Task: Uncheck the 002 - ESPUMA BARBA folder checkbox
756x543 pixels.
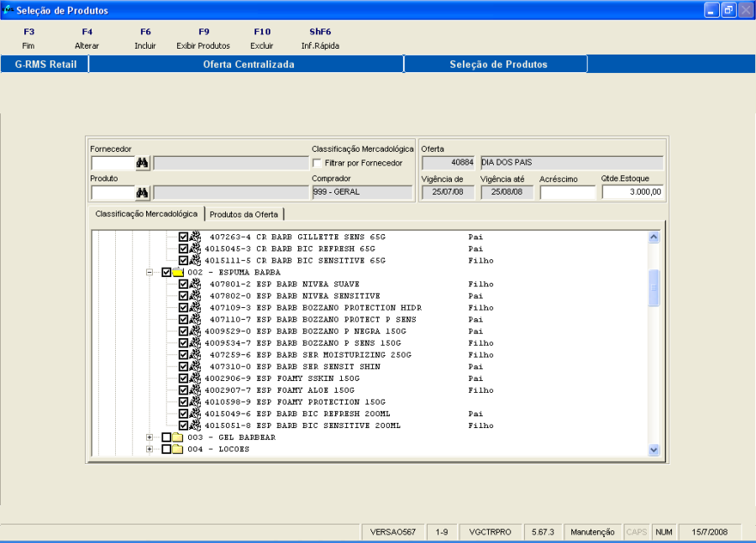Action: point(166,272)
